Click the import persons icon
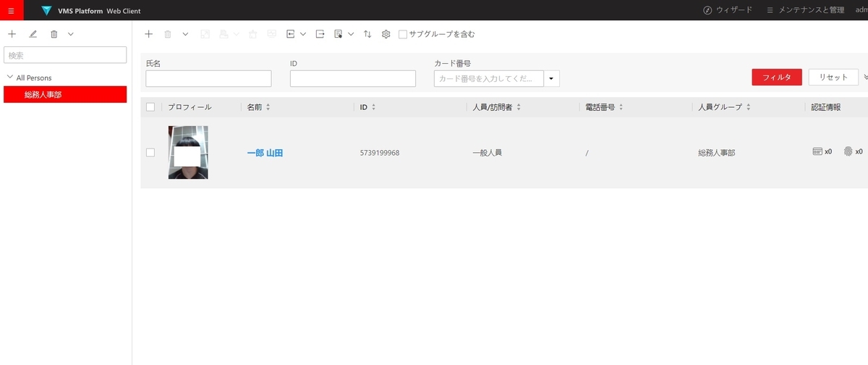Image resolution: width=868 pixels, height=365 pixels. point(291,34)
